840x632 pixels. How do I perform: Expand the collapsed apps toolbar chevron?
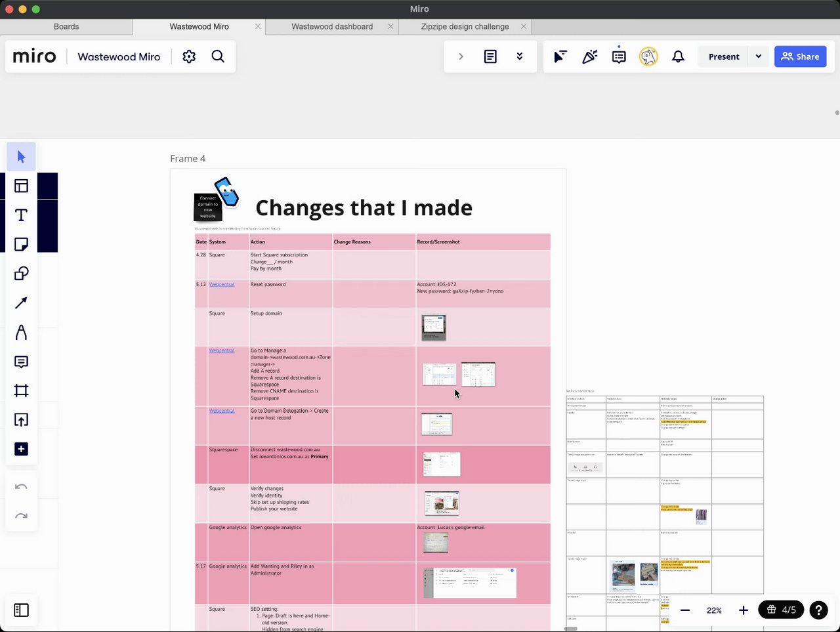click(461, 56)
